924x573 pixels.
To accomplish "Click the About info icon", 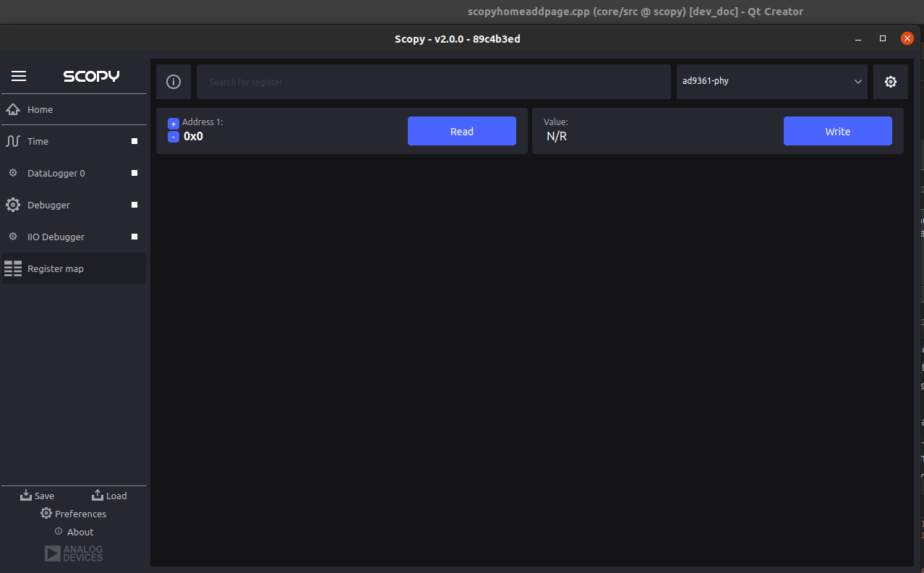I will 59,531.
